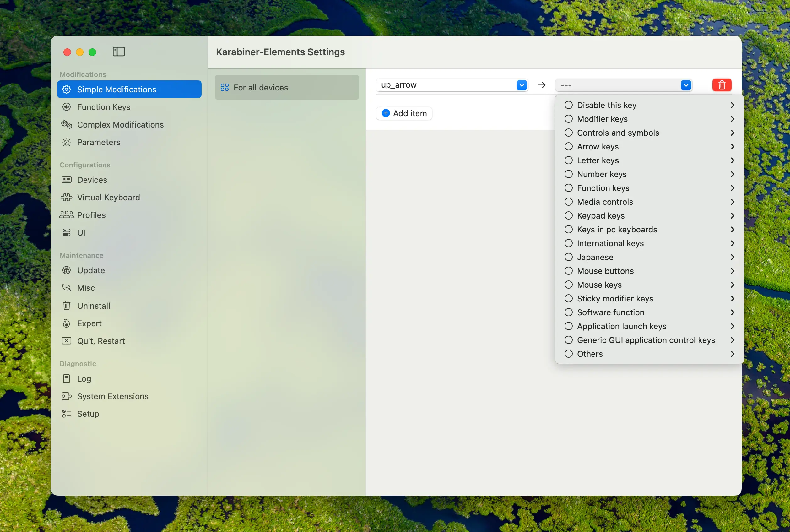
Task: Choose the Others menu entry
Action: (649, 354)
